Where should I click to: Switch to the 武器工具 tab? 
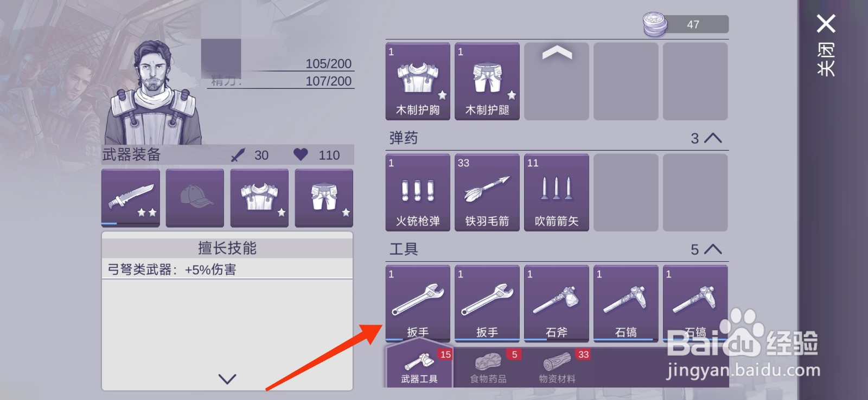point(419,367)
